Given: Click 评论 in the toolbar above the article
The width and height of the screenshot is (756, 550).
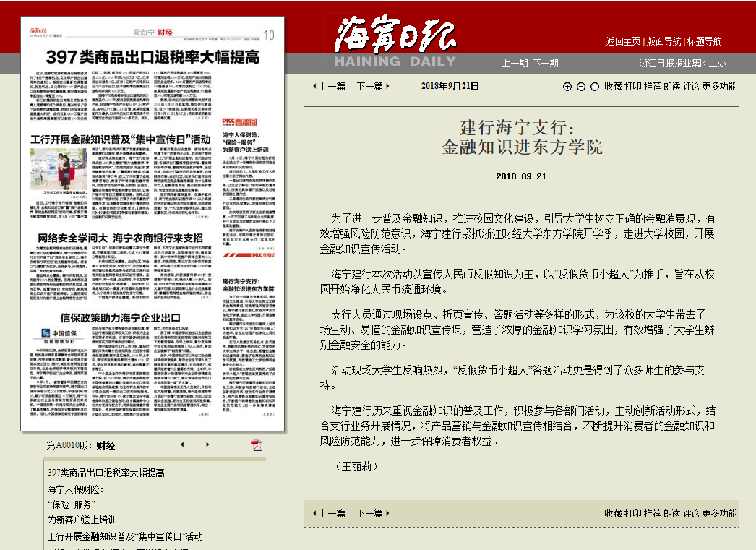Looking at the screenshot, I should (x=691, y=86).
